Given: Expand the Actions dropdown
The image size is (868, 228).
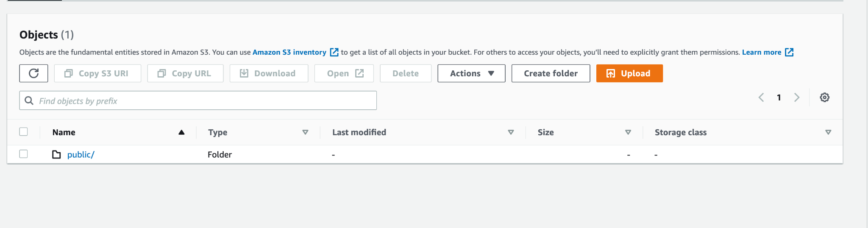Looking at the screenshot, I should click(x=471, y=73).
